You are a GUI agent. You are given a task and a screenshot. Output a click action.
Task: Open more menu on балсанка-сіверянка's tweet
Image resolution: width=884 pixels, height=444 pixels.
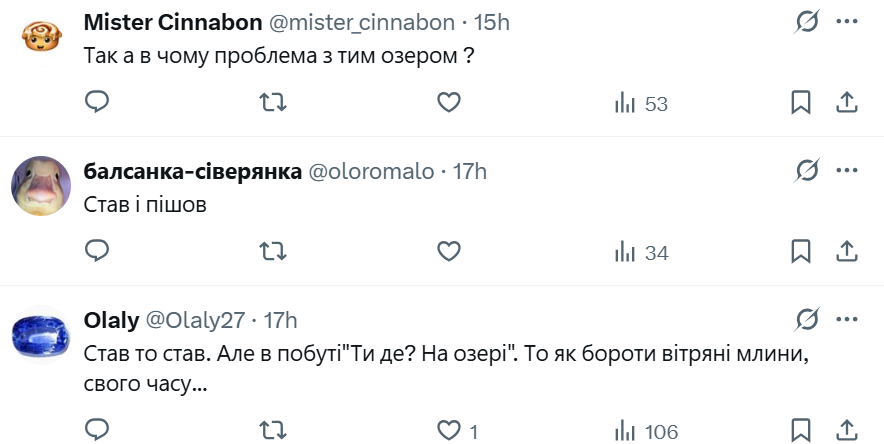pos(846,171)
